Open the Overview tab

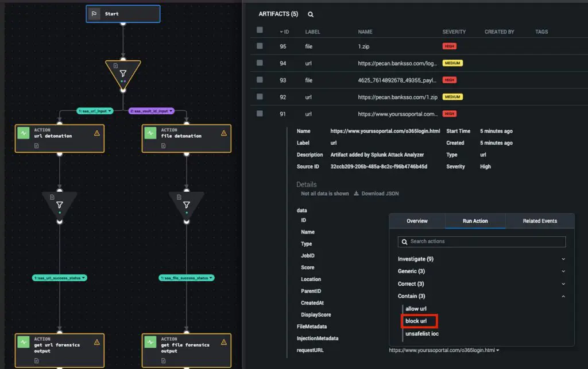(417, 221)
